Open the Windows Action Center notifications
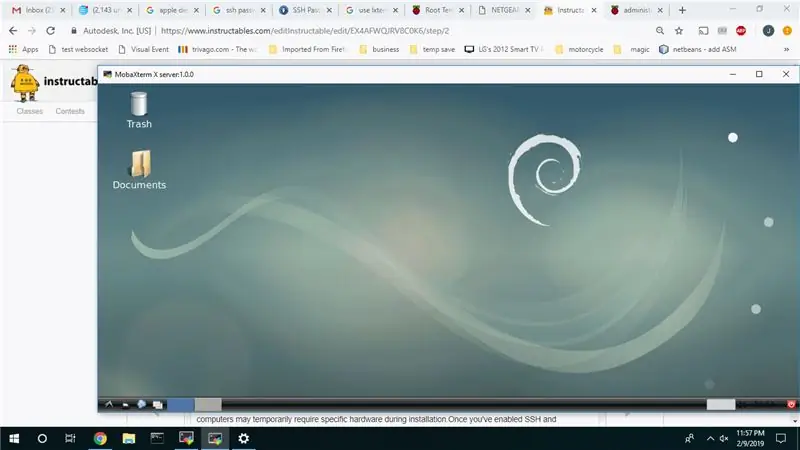 click(x=781, y=438)
